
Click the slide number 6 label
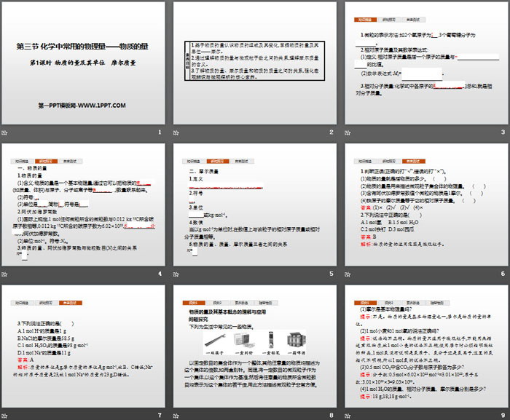coord(502,274)
